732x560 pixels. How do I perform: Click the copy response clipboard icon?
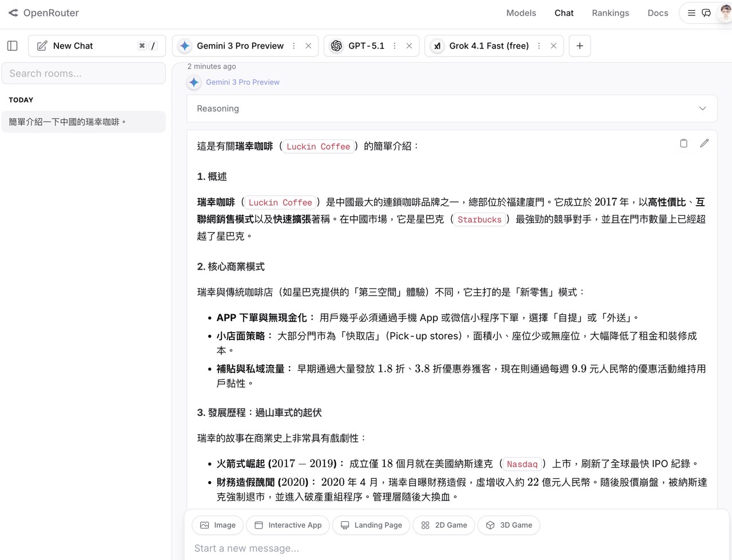683,143
